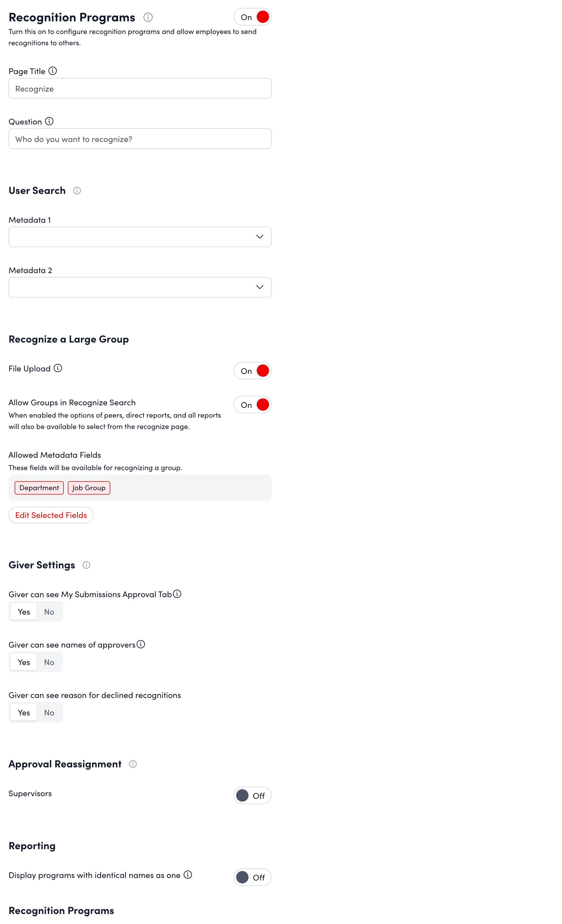Disable File Upload for large groups
Viewport: 562px width, 924px height.
pos(253,371)
